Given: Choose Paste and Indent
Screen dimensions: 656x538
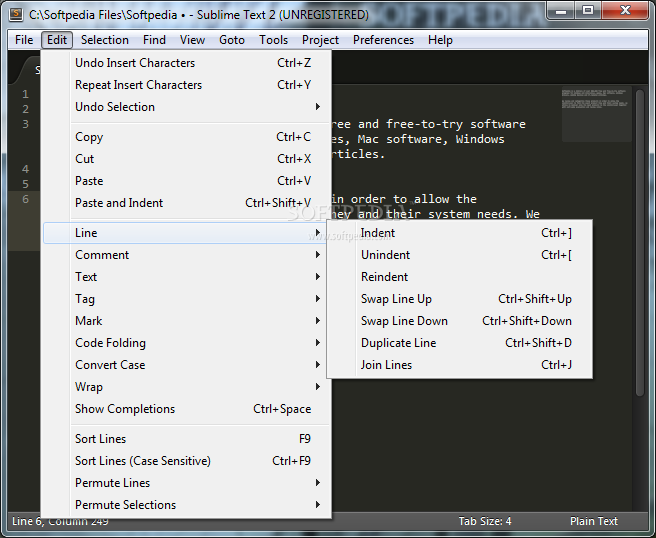Looking at the screenshot, I should [x=187, y=203].
